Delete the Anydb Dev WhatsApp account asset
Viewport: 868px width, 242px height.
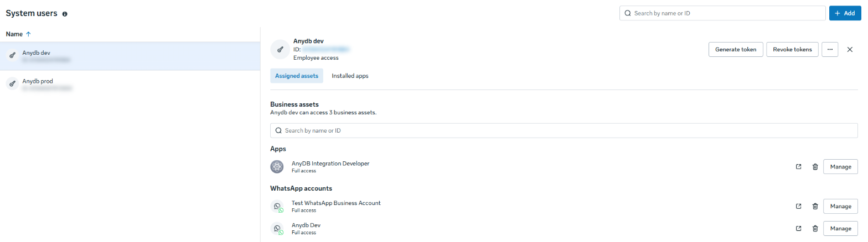[x=815, y=228]
